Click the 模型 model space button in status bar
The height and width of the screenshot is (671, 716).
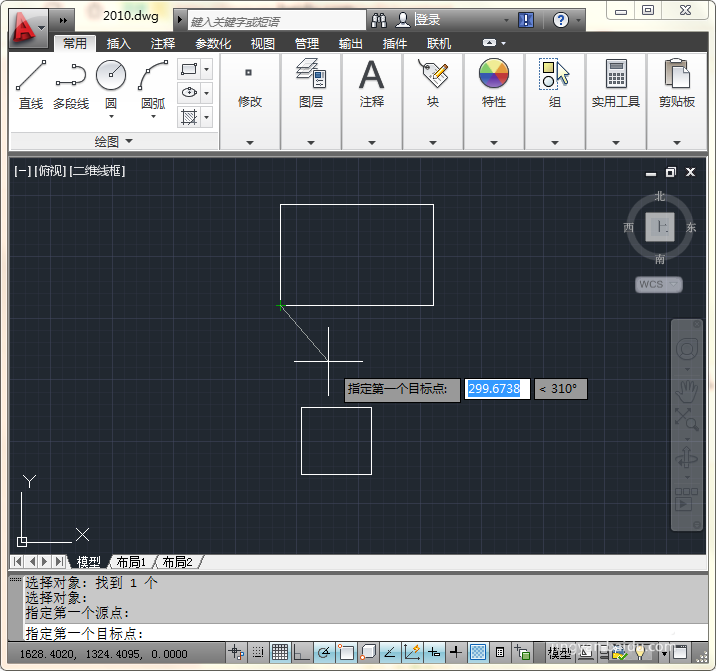tap(559, 653)
